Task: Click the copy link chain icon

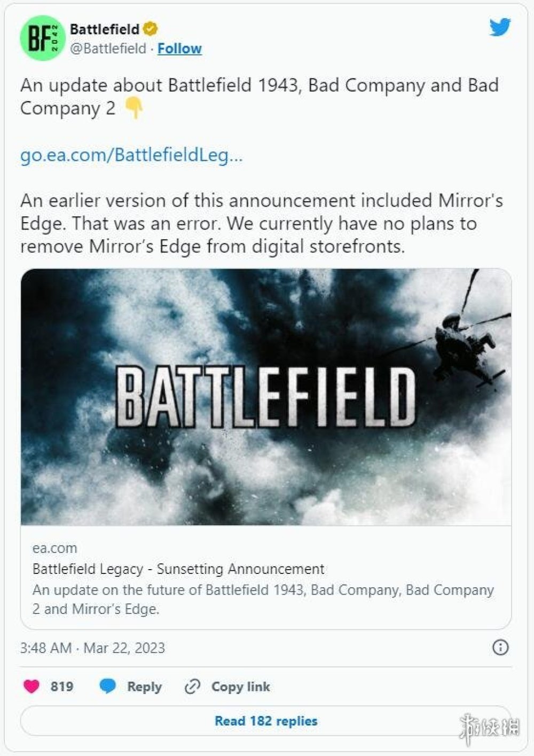Action: (x=192, y=687)
